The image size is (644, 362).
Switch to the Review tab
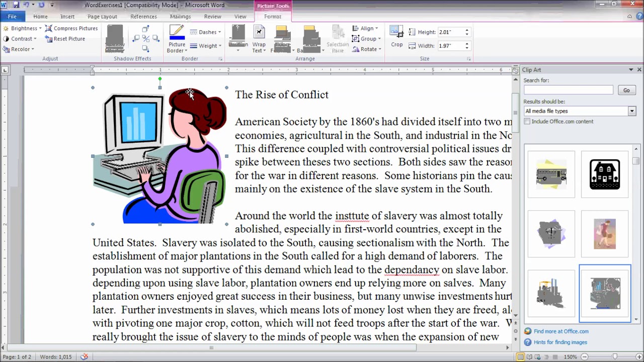click(212, 17)
